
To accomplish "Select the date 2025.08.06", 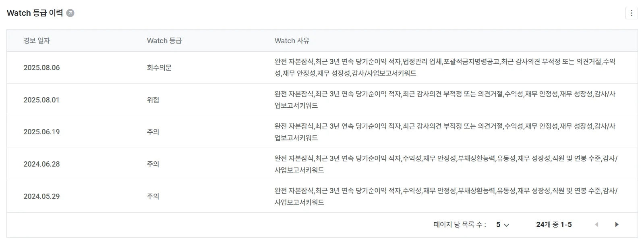I will (41, 68).
